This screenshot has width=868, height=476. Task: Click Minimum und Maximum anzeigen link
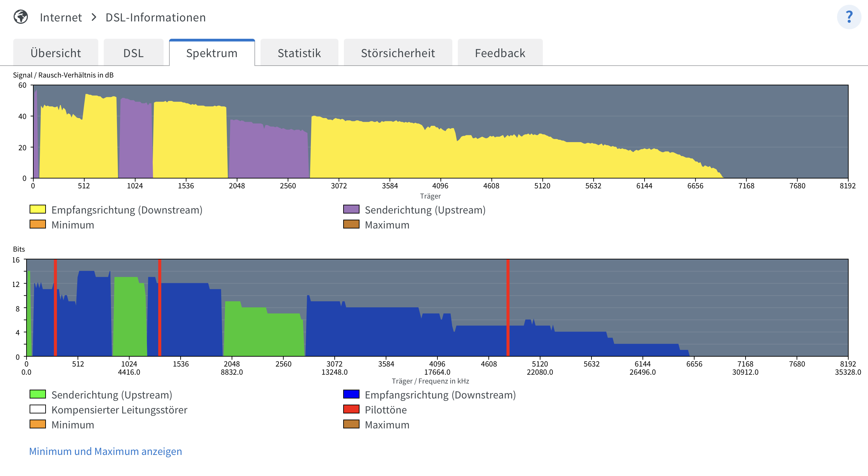click(105, 451)
